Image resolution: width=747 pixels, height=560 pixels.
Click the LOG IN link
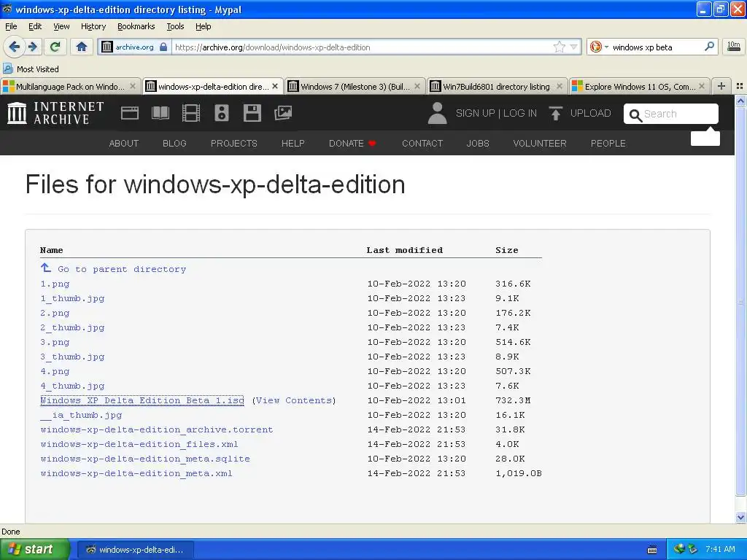(x=519, y=113)
